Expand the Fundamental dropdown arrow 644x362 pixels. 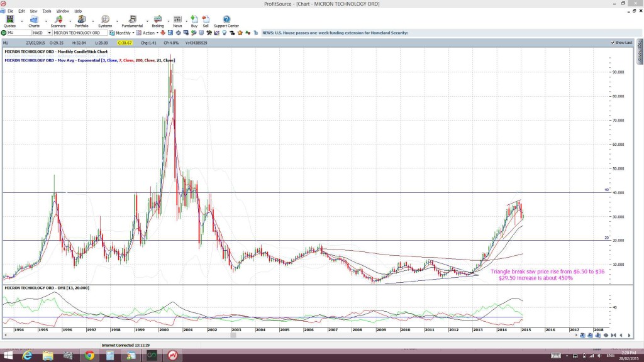147,21
